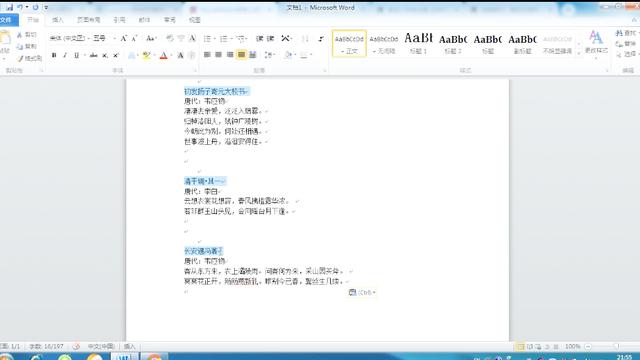640x360 pixels.
Task: Open the 页面布局 Page Layout tab
Action: [x=89, y=20]
